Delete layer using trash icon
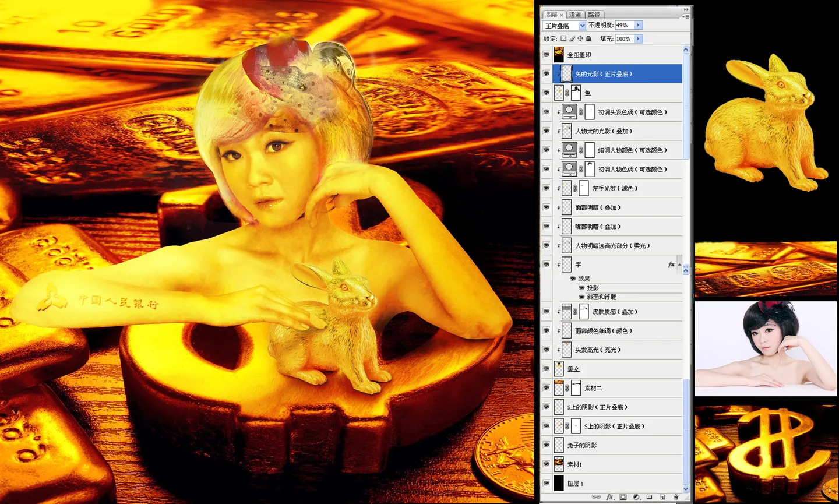Image resolution: width=839 pixels, height=504 pixels. click(676, 497)
